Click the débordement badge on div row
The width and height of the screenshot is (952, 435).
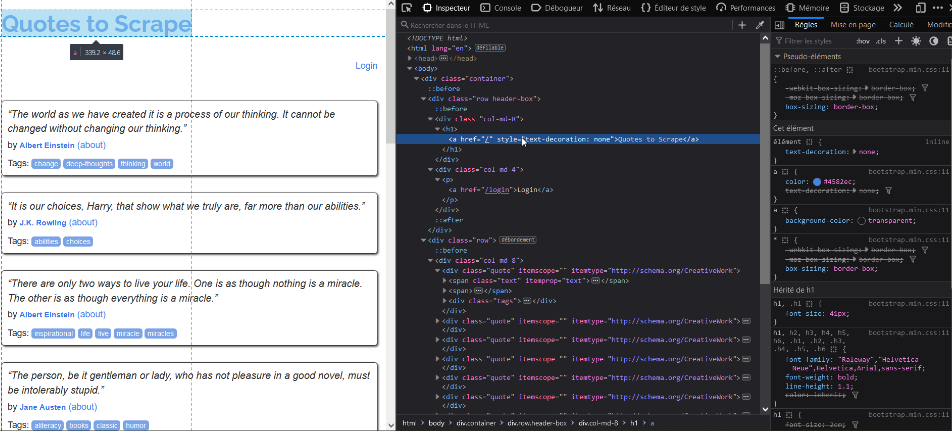point(517,240)
